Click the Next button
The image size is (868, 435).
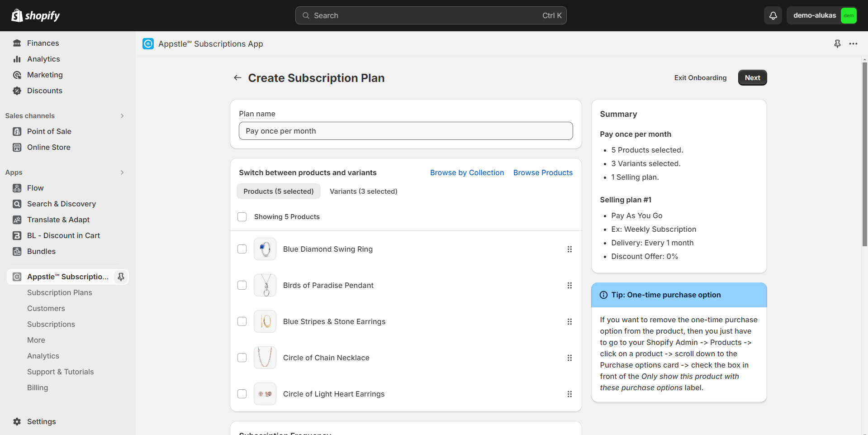click(752, 78)
